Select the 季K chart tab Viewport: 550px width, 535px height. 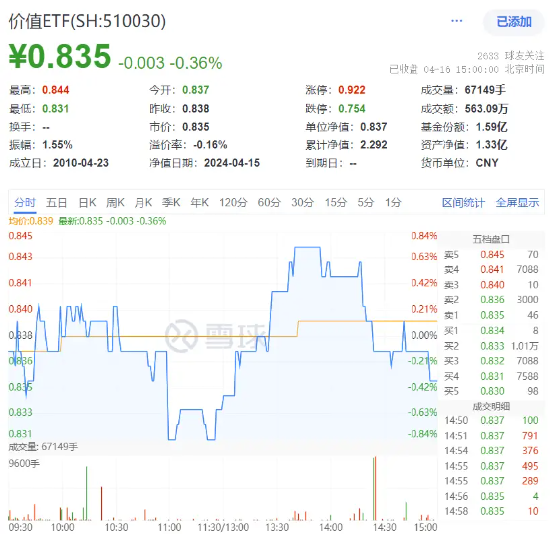click(171, 202)
